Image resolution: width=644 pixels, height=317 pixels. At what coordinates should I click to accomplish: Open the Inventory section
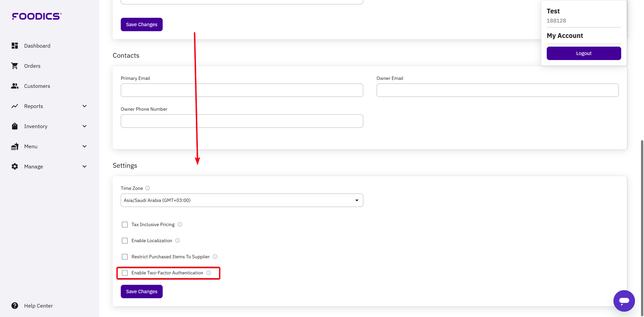[x=36, y=126]
